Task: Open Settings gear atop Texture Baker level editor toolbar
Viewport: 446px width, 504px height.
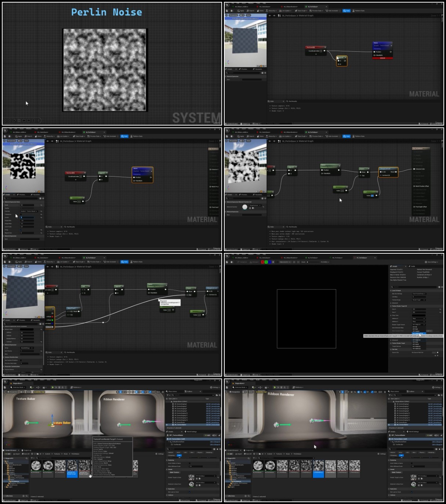Action: pos(215,387)
